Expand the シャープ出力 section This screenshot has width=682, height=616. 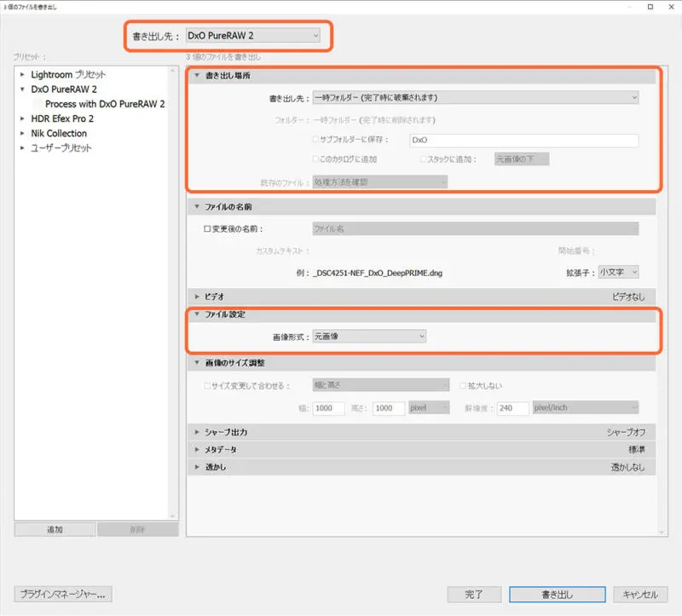pos(197,432)
